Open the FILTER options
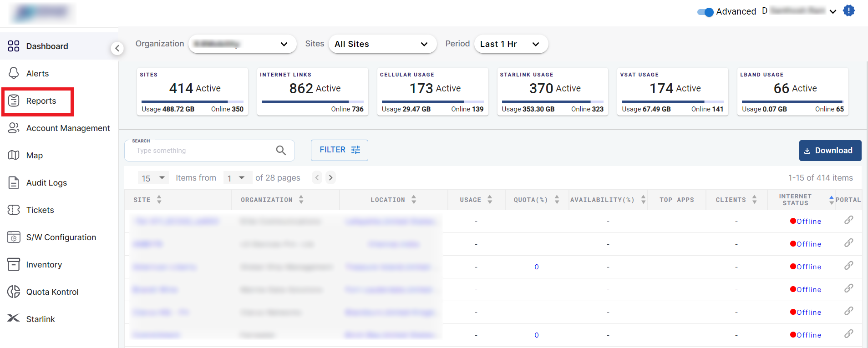The height and width of the screenshot is (348, 868). [x=339, y=150]
